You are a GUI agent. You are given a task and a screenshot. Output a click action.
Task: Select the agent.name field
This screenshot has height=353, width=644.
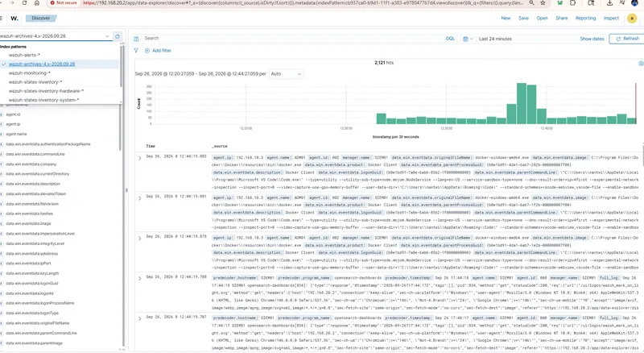click(16, 135)
